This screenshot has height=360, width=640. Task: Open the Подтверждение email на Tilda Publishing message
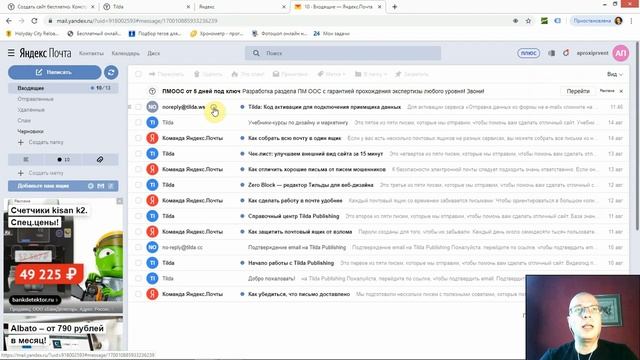pyautogui.click(x=297, y=247)
